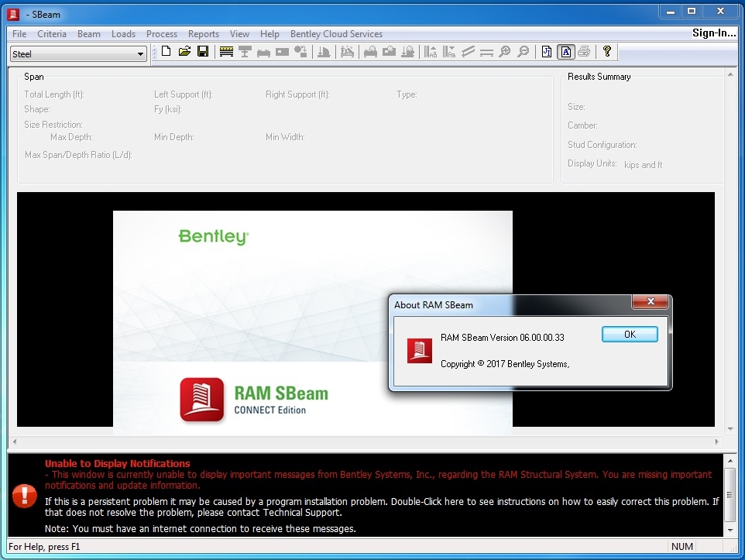Screen dimensions: 745x560
Task: Click the Unable to Display Notifications heading
Action: point(118,463)
